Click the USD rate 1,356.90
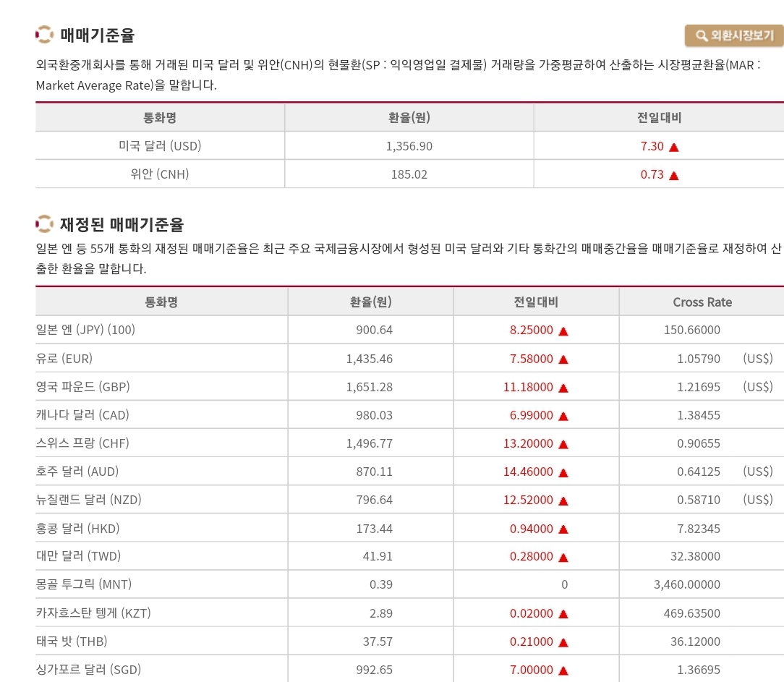Viewport: 784px width, 682px height. click(x=409, y=146)
